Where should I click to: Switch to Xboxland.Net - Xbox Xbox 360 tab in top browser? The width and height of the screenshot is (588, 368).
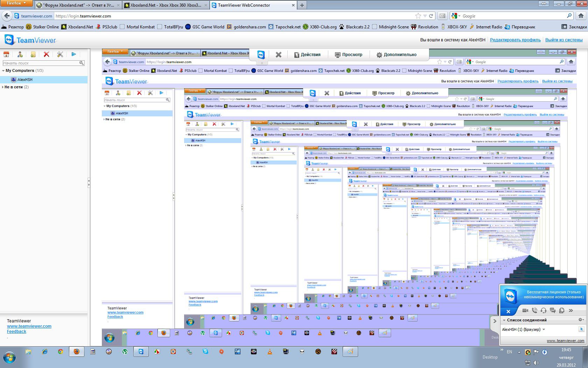(166, 5)
